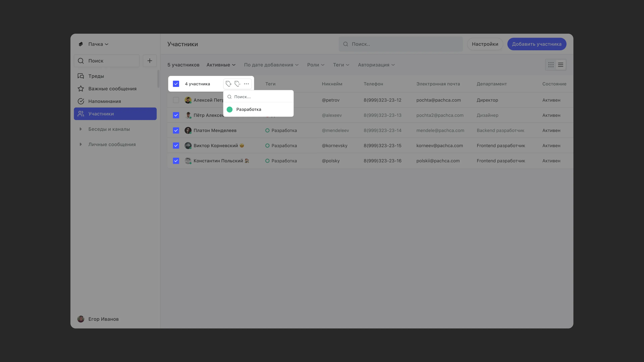Image resolution: width=644 pixels, height=362 pixels.
Task: Click the green Разработка color dot
Action: [229, 109]
